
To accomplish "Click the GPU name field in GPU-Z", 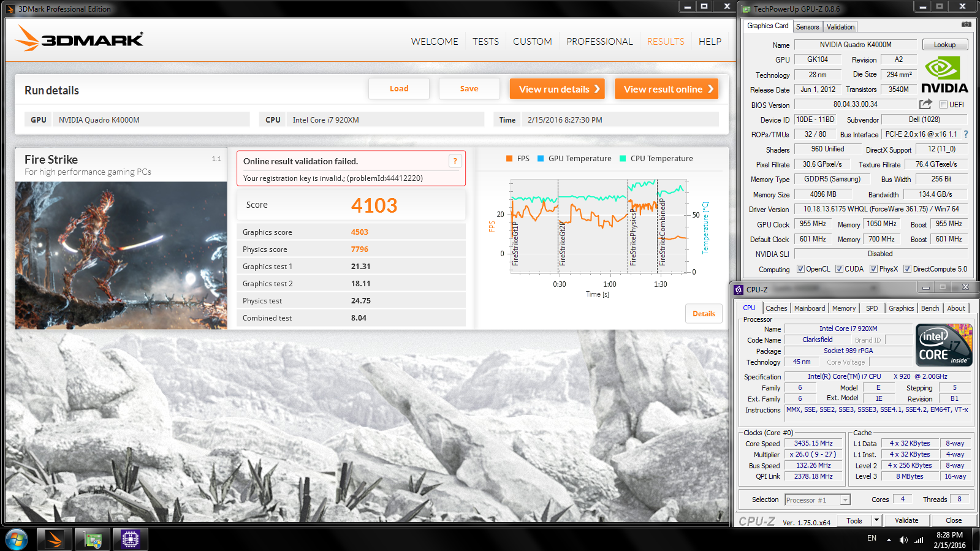I will tap(818, 59).
